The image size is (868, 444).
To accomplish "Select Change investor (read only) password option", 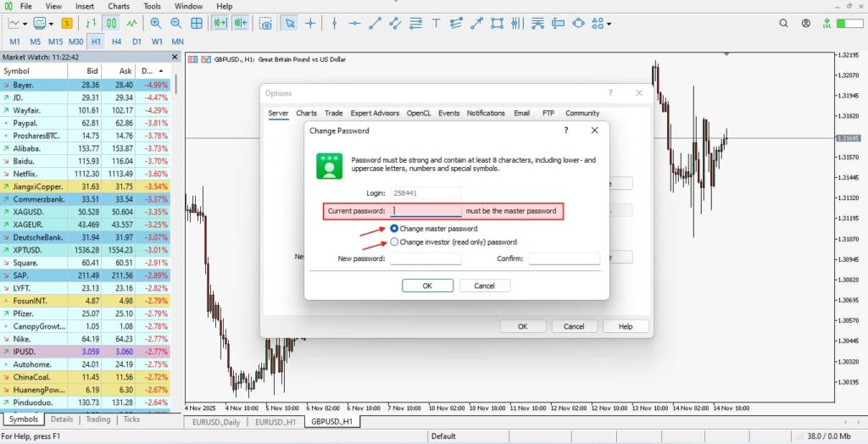I will [x=394, y=242].
